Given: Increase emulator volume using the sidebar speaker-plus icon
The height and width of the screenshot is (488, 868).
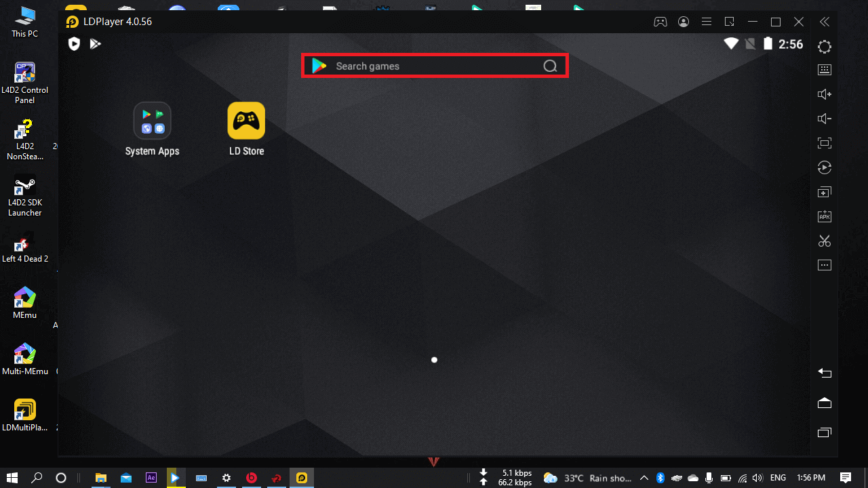Looking at the screenshot, I should point(825,94).
